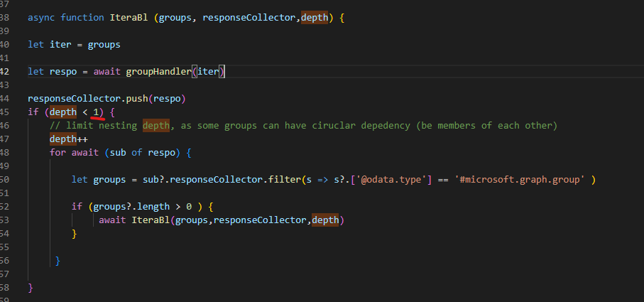Click the '@odata.type' string literal
The height and width of the screenshot is (302, 644).
click(x=394, y=180)
